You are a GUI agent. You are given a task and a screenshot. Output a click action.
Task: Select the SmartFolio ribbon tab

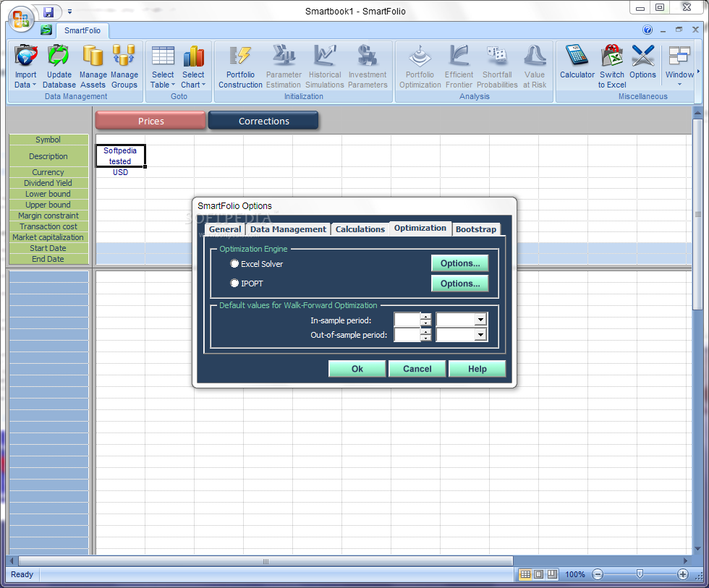pos(82,30)
